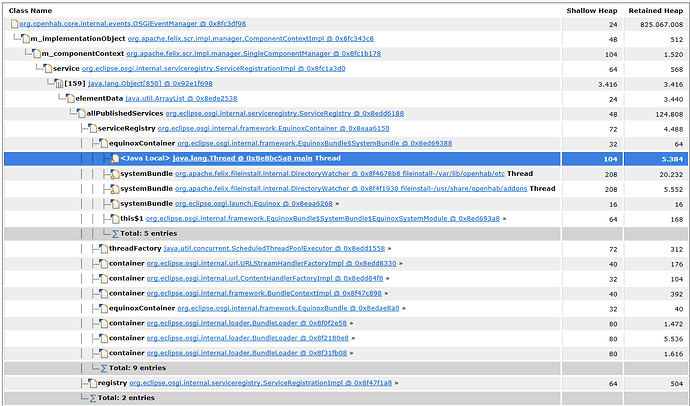The width and height of the screenshot is (690, 406).
Task: Select the elementData ArrayList tree row
Action: [x=345, y=99]
